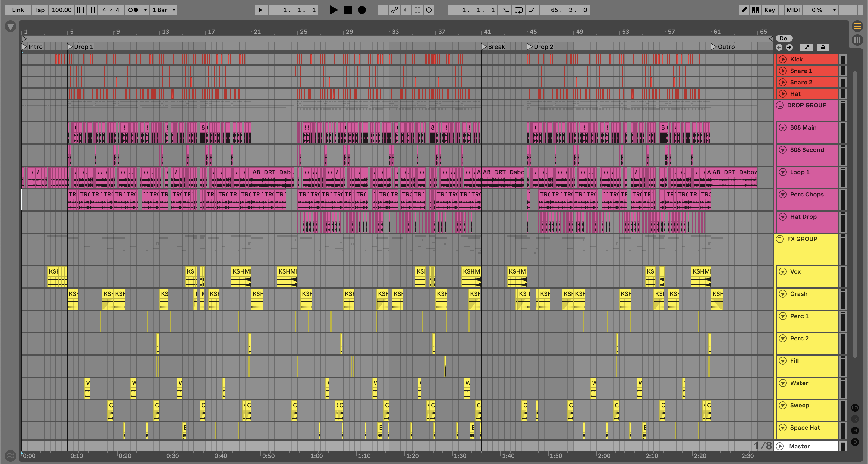Open the 1 Bar quantization dropdown
The width and height of the screenshot is (868, 464).
pyautogui.click(x=164, y=10)
